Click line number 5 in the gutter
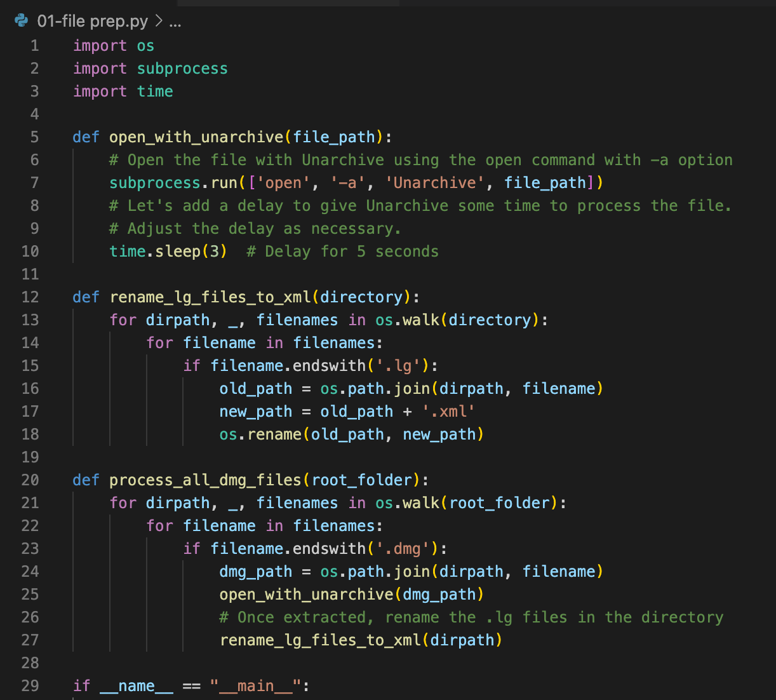Viewport: 776px width, 700px height. (x=34, y=137)
